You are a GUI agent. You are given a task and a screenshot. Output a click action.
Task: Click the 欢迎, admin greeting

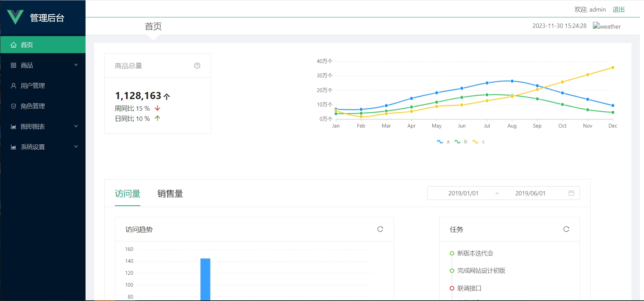[x=590, y=10]
